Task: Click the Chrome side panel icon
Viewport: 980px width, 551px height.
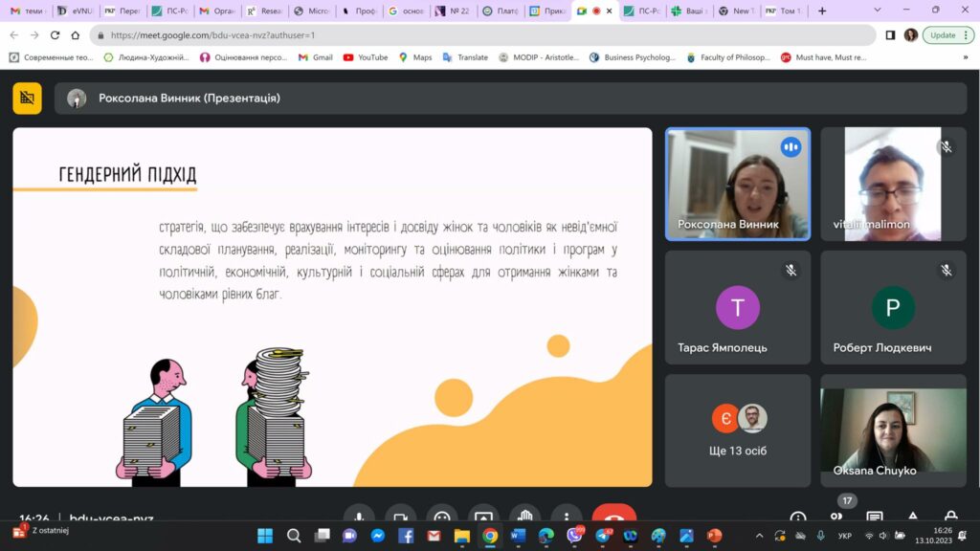Action: 890,34
